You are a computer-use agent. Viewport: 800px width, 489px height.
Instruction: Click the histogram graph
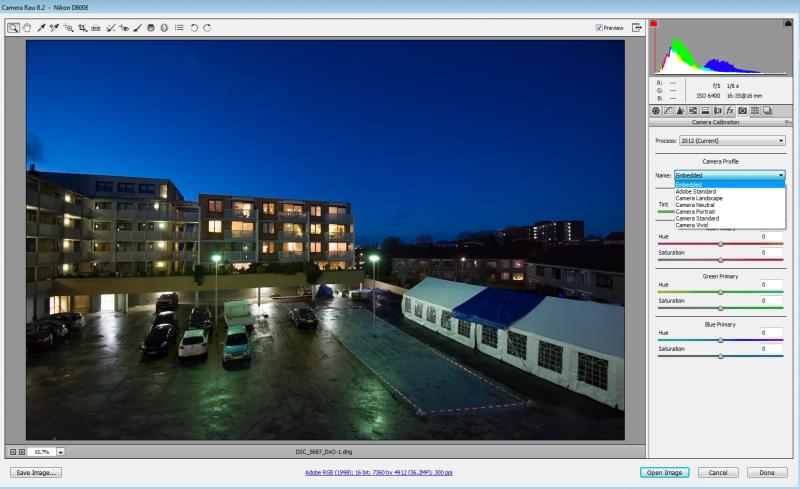click(x=721, y=47)
